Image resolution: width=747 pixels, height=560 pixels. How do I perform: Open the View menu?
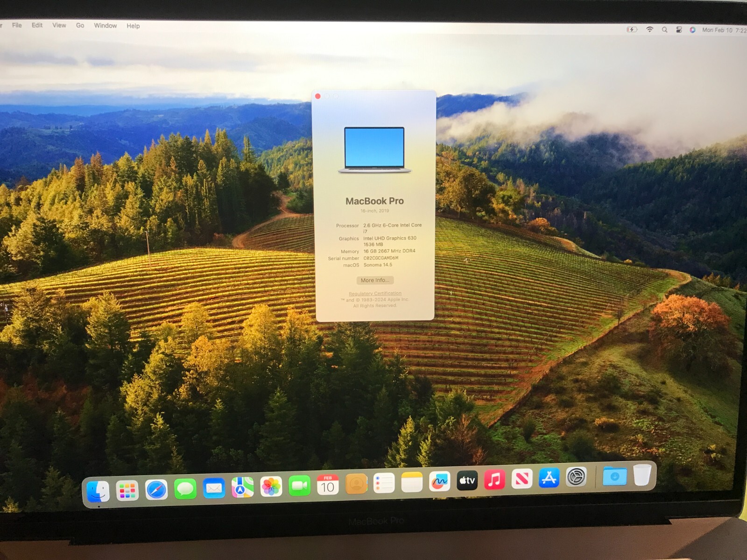(x=59, y=25)
